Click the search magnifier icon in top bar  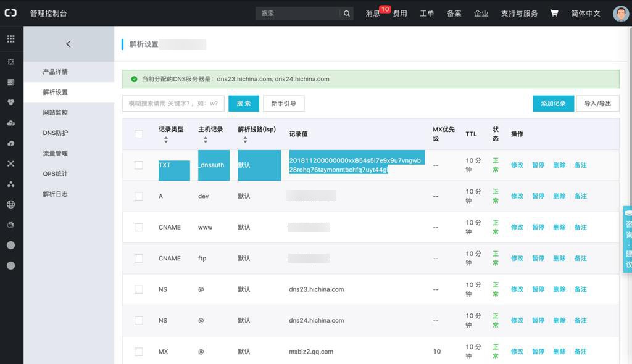pyautogui.click(x=347, y=14)
